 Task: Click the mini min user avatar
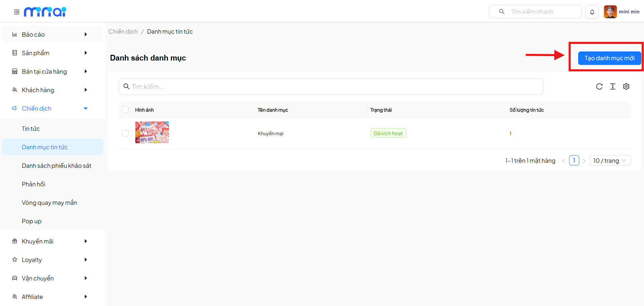point(610,12)
